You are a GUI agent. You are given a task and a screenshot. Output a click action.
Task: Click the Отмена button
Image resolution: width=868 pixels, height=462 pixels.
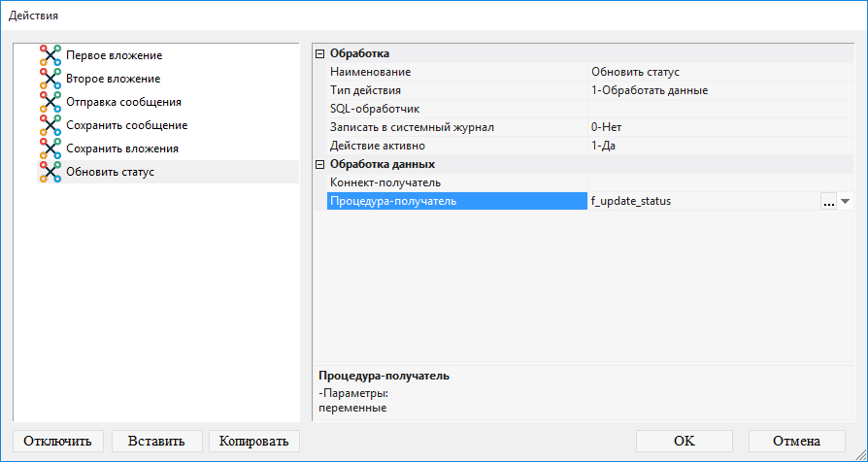(796, 441)
